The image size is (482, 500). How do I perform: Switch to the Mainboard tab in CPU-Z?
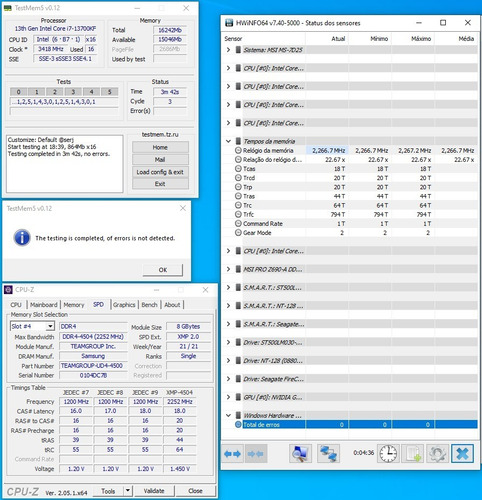[x=44, y=305]
